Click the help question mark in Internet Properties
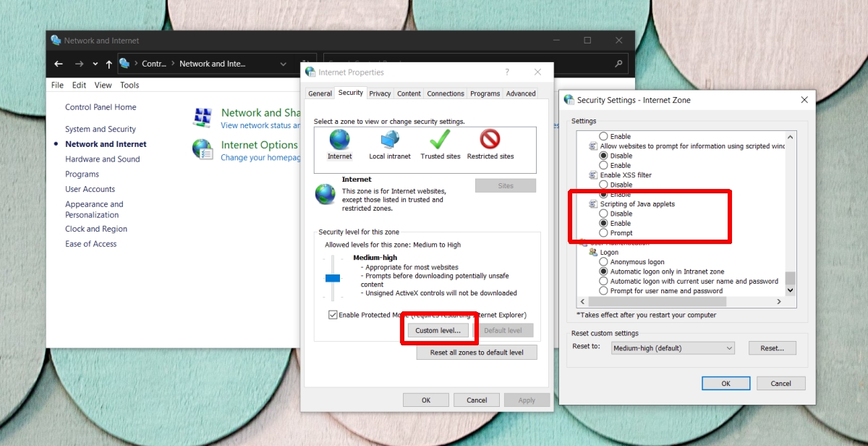The image size is (868, 446). click(x=507, y=72)
